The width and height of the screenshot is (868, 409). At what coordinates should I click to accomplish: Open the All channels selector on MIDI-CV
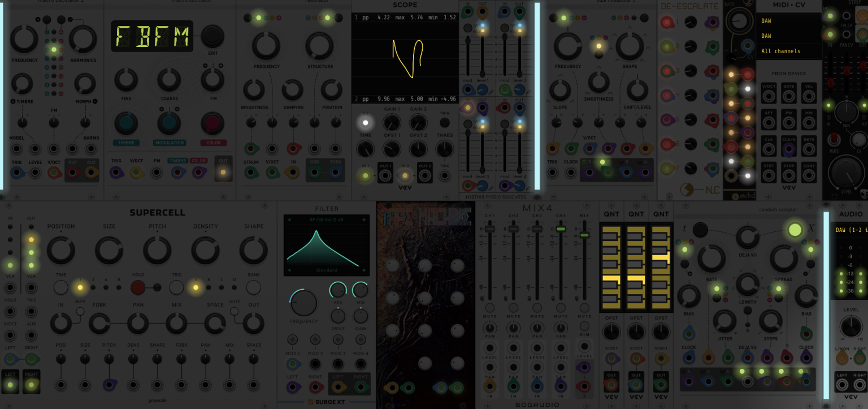(x=789, y=51)
